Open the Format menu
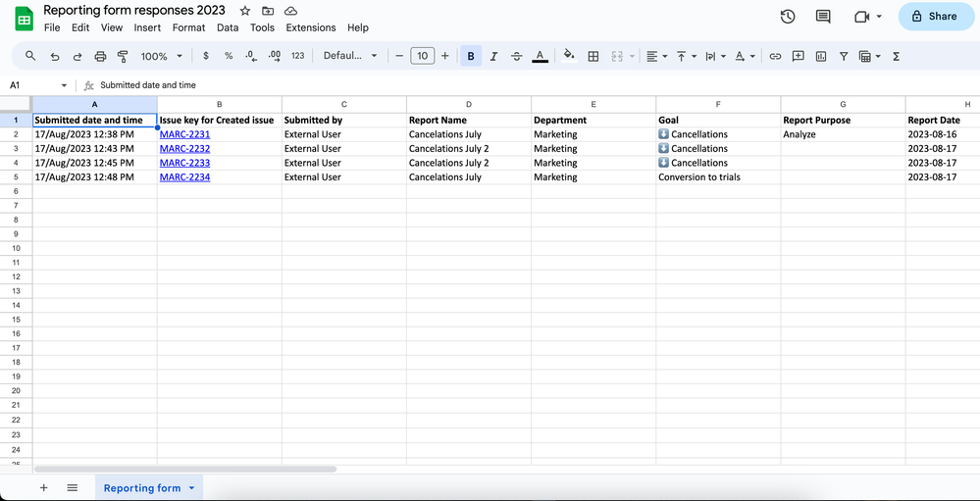 (x=188, y=27)
